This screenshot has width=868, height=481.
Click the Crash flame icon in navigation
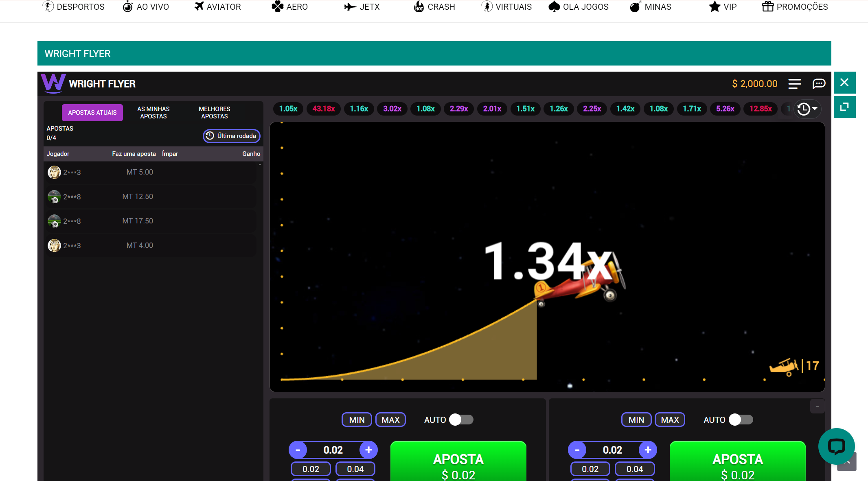pyautogui.click(x=419, y=7)
